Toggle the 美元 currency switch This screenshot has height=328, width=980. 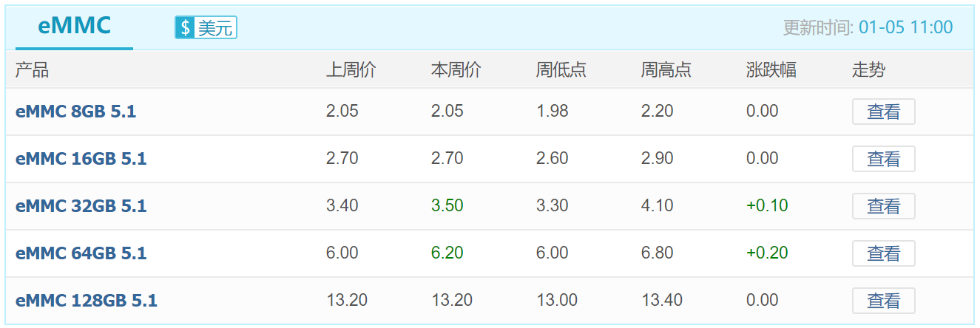206,28
